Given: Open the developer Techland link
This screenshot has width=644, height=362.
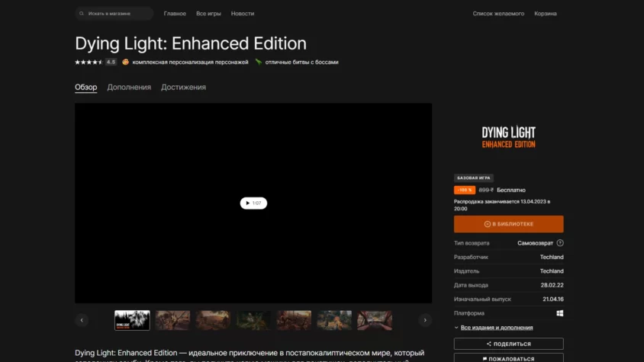Looking at the screenshot, I should click(552, 257).
